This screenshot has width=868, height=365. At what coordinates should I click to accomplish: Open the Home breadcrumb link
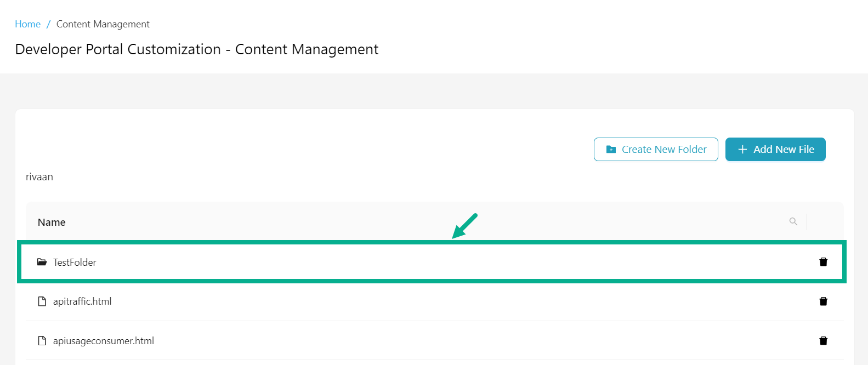click(27, 24)
